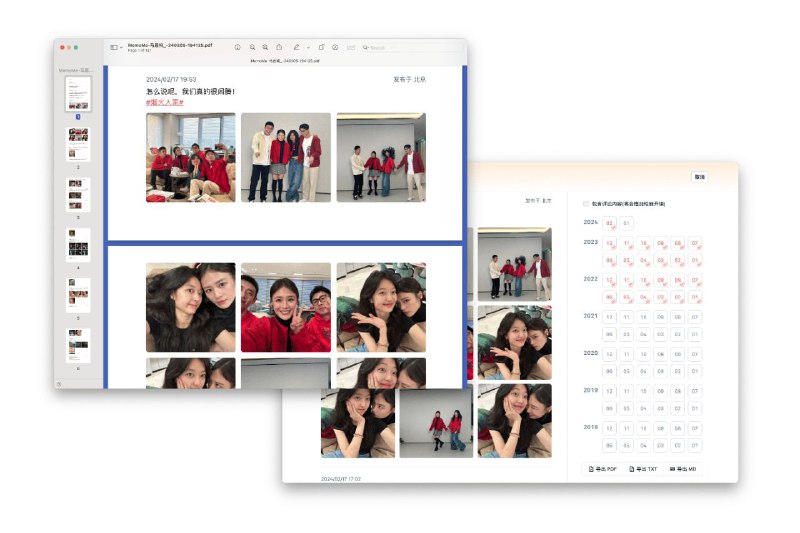Deselect month 01 of year 2023
Viewport: 800px width, 533px height.
tap(695, 261)
